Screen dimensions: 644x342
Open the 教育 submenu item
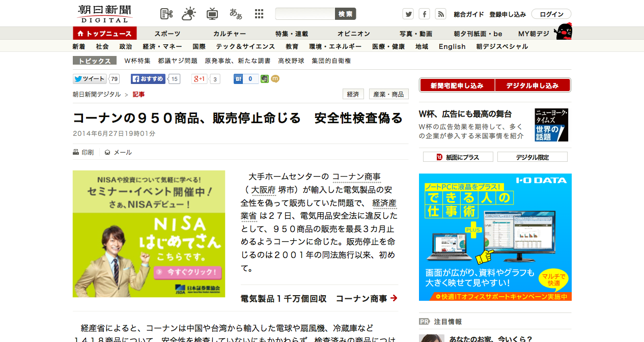click(292, 46)
